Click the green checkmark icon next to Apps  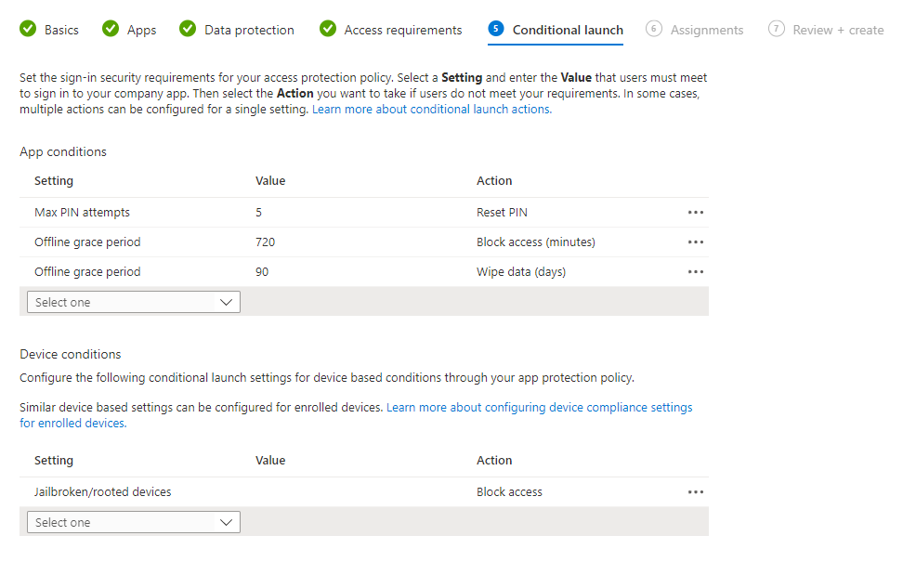point(111,30)
